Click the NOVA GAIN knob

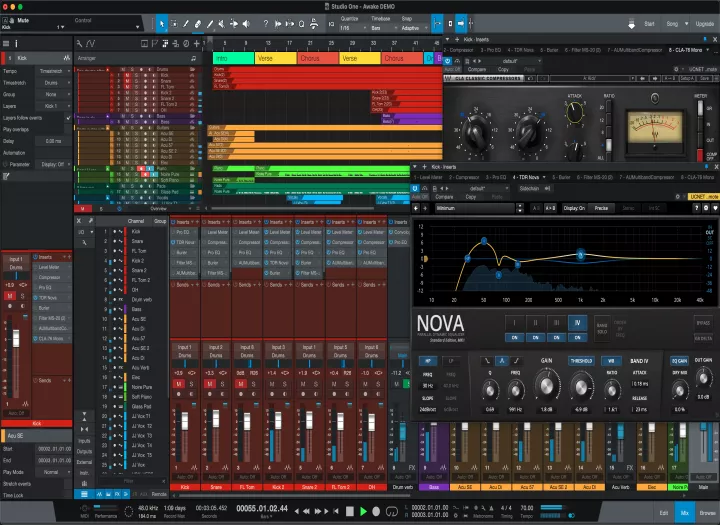546,387
